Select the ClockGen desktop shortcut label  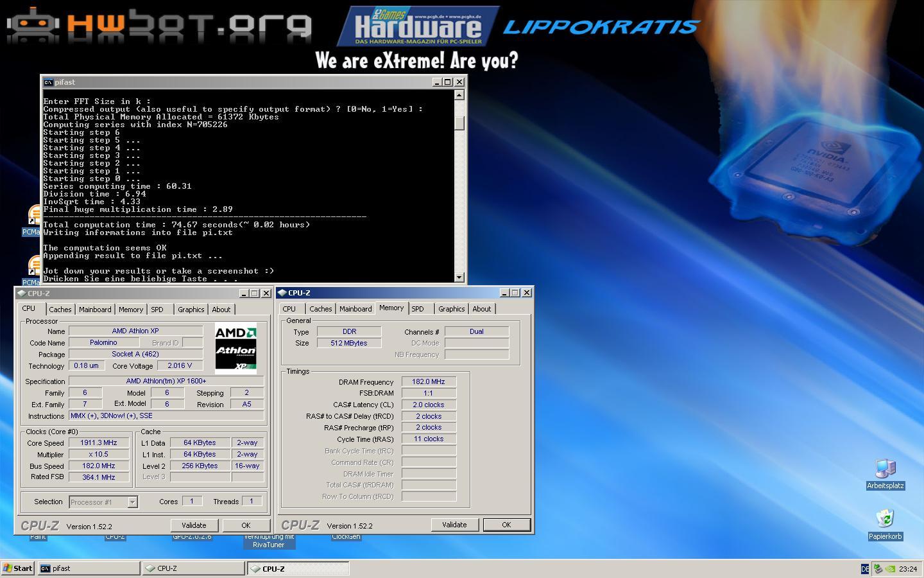click(346, 537)
